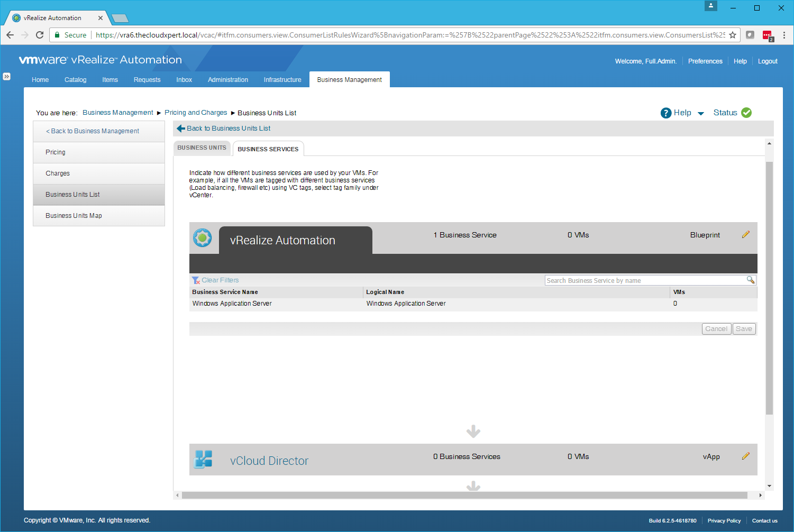
Task: Click the blue Help question mark icon
Action: 666,113
